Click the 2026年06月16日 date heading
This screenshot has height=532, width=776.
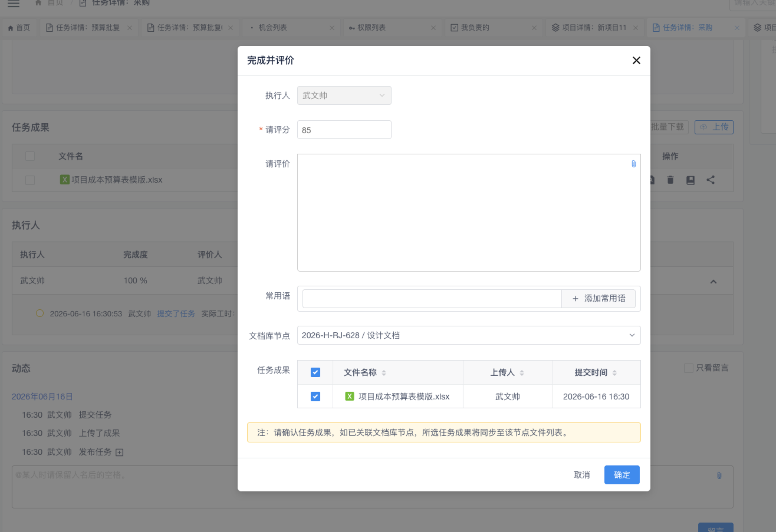point(42,396)
